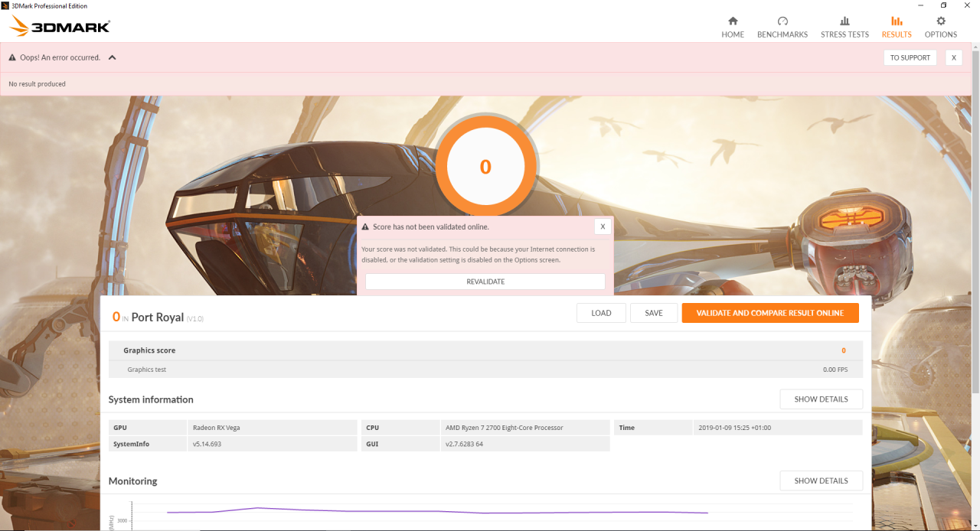Click the LOAD button
Image resolution: width=980 pixels, height=531 pixels.
601,313
